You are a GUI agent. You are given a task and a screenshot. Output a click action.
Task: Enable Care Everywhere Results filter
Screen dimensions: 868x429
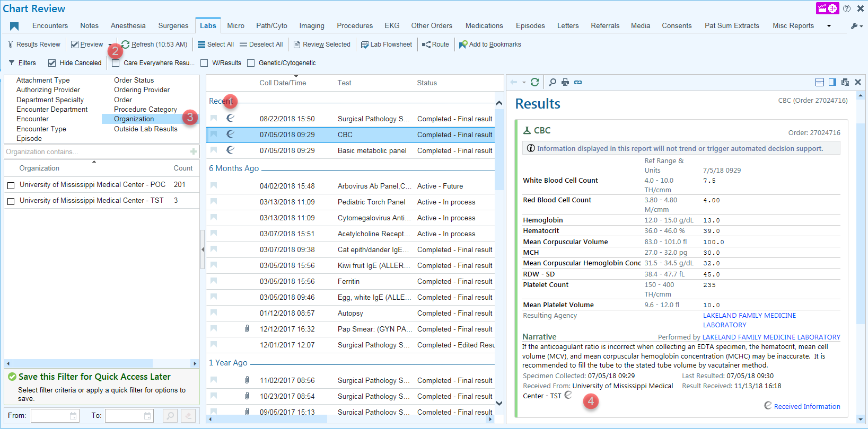(116, 63)
